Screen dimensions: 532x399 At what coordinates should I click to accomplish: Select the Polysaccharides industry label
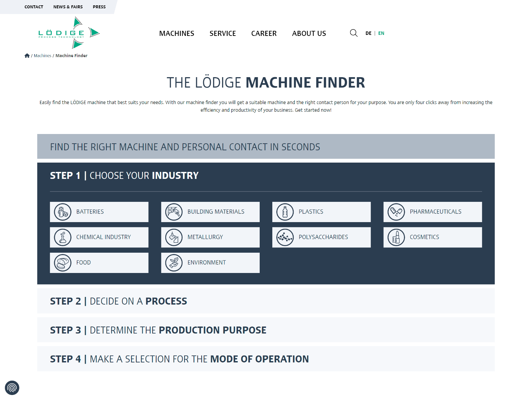pyautogui.click(x=323, y=237)
